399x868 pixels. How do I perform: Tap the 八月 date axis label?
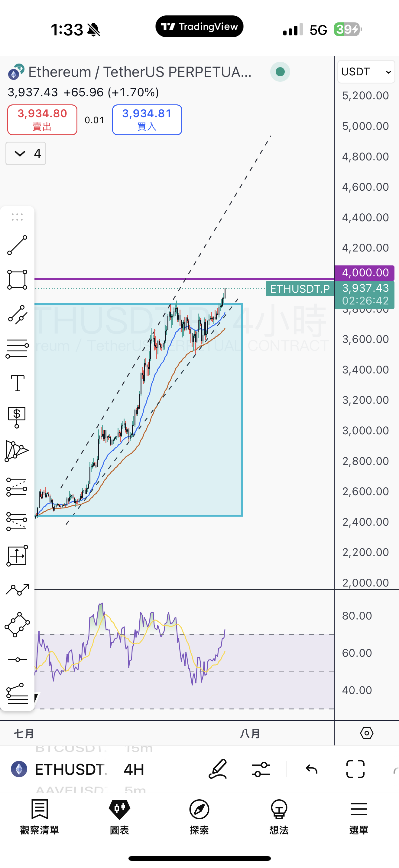pos(250,733)
